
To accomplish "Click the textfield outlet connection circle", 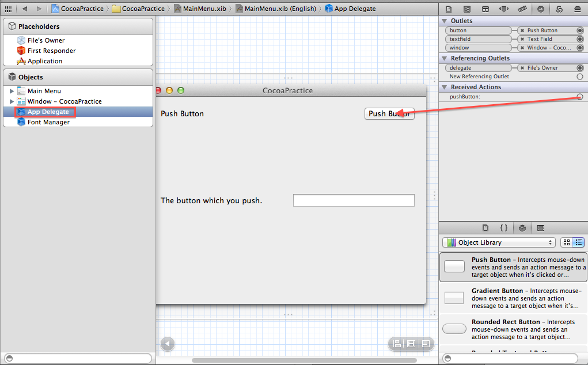I will coord(580,39).
